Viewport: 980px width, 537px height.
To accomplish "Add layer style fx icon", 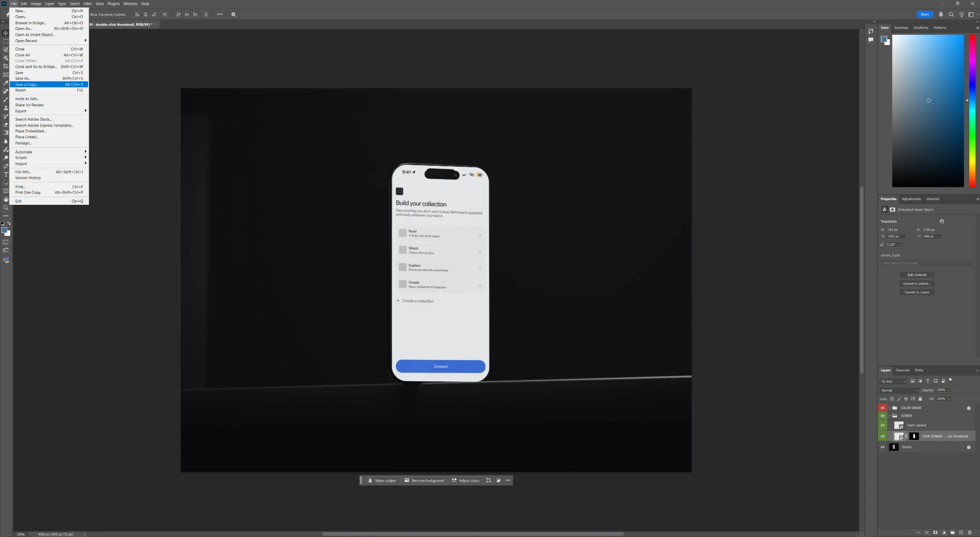I will pos(927,533).
